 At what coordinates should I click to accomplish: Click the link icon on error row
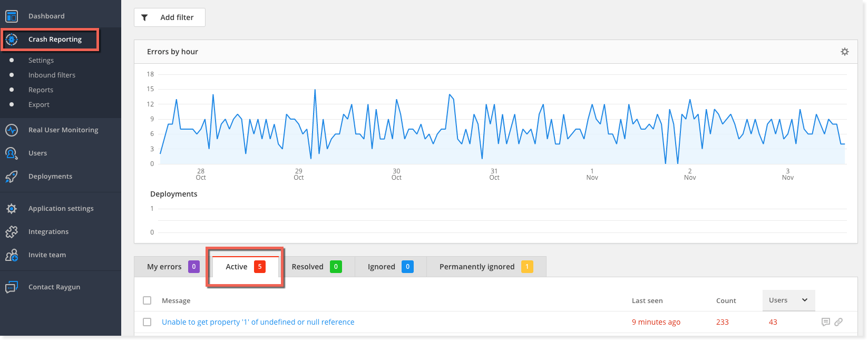(x=838, y=322)
